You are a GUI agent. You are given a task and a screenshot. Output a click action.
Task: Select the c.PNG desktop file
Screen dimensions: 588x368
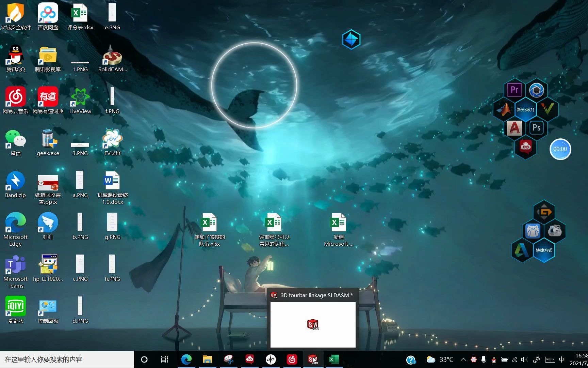[80, 268]
